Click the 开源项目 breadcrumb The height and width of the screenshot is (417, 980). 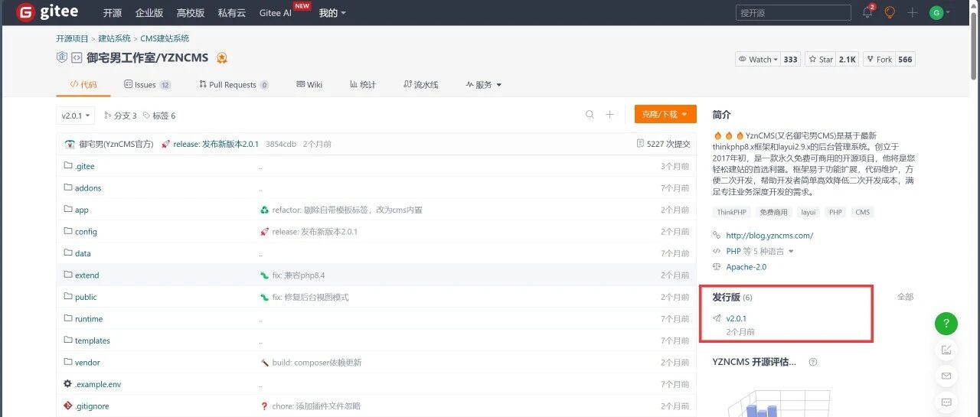coord(72,38)
